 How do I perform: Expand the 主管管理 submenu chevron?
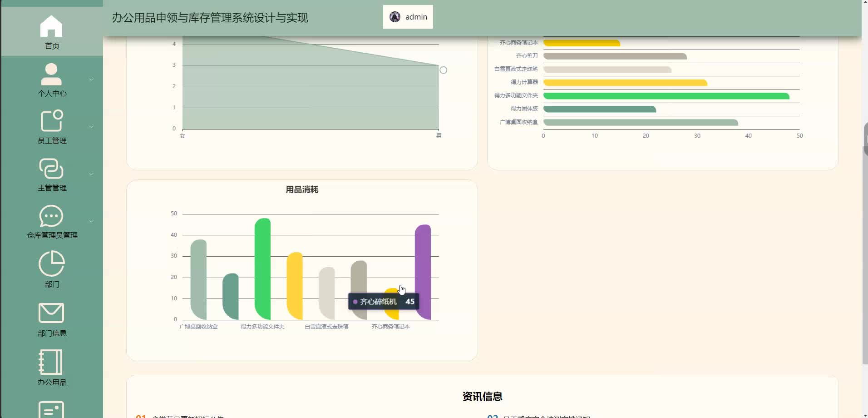click(x=91, y=174)
